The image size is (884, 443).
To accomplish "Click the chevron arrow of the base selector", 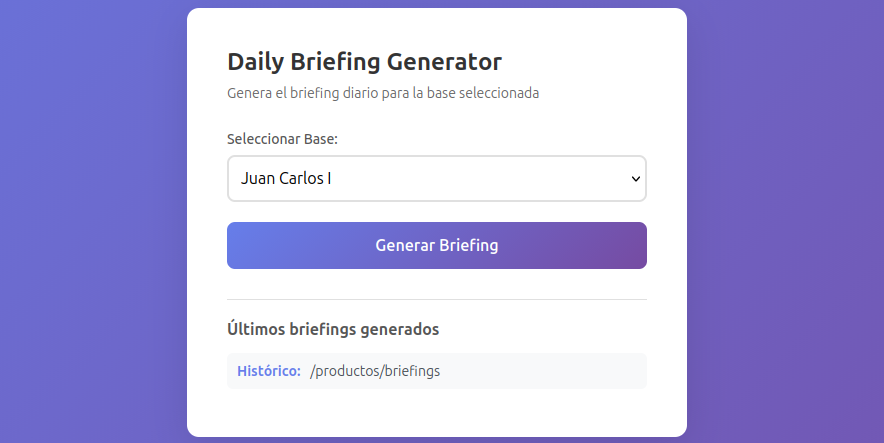I will tap(635, 179).
